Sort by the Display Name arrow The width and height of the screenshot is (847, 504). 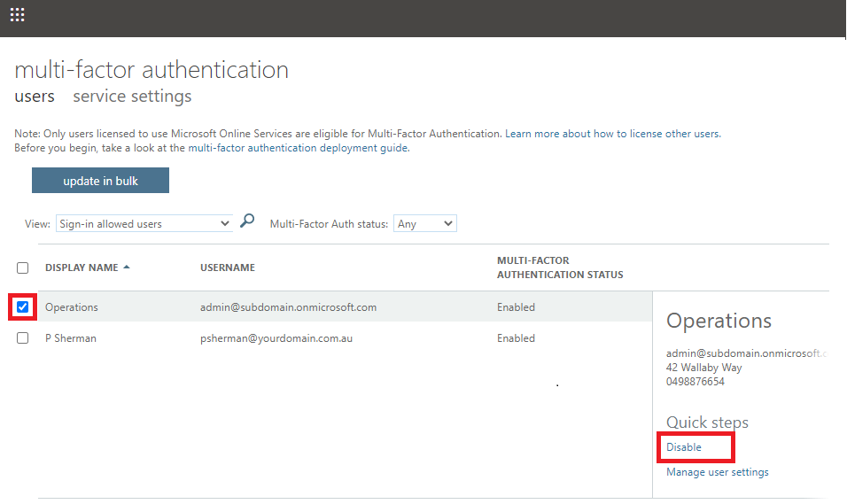(127, 267)
